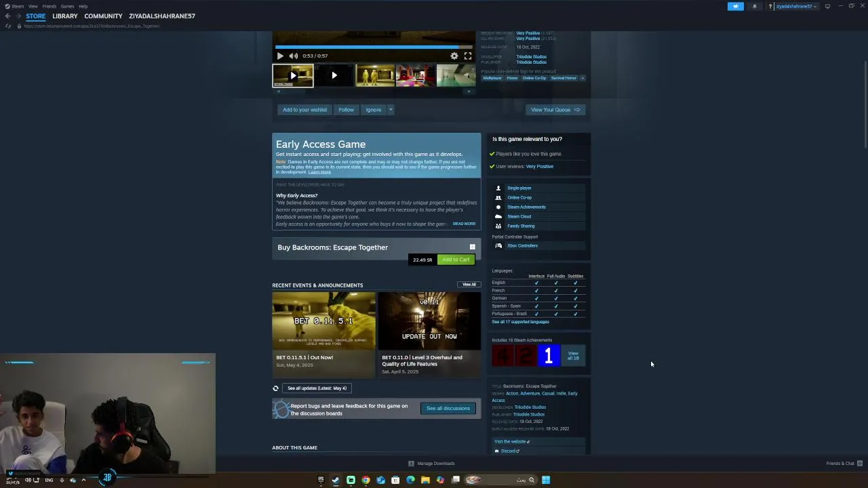This screenshot has height=488, width=868.
Task: Click the Windows platform icon in purchase box
Action: (473, 247)
